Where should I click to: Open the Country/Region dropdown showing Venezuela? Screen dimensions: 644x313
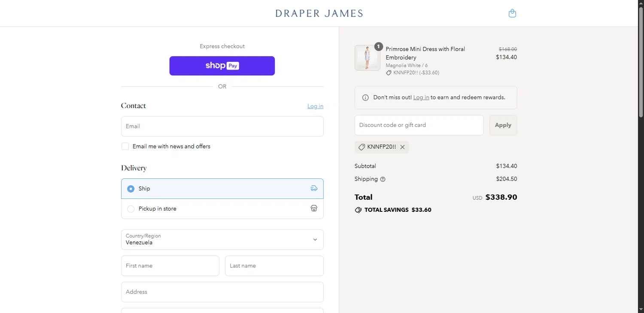pos(222,240)
